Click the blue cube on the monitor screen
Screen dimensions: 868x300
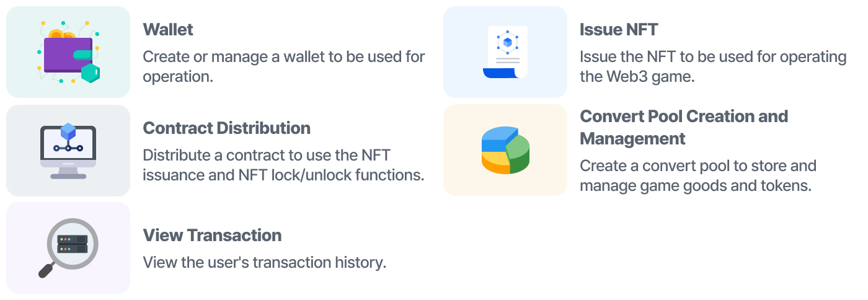pos(68,131)
